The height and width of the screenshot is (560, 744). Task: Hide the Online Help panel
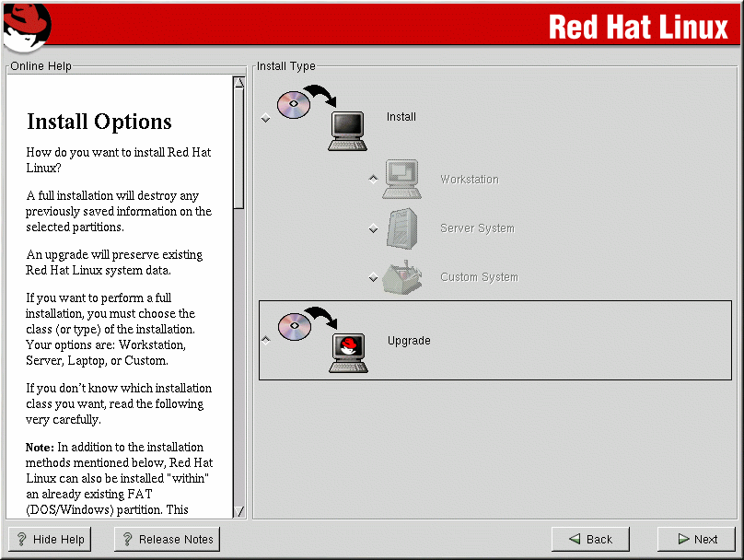tap(50, 540)
